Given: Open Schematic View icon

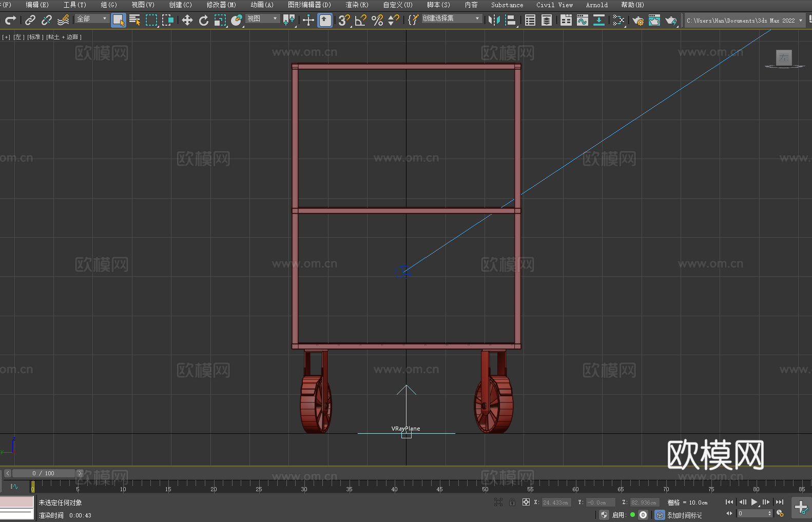Looking at the screenshot, I should 598,21.
